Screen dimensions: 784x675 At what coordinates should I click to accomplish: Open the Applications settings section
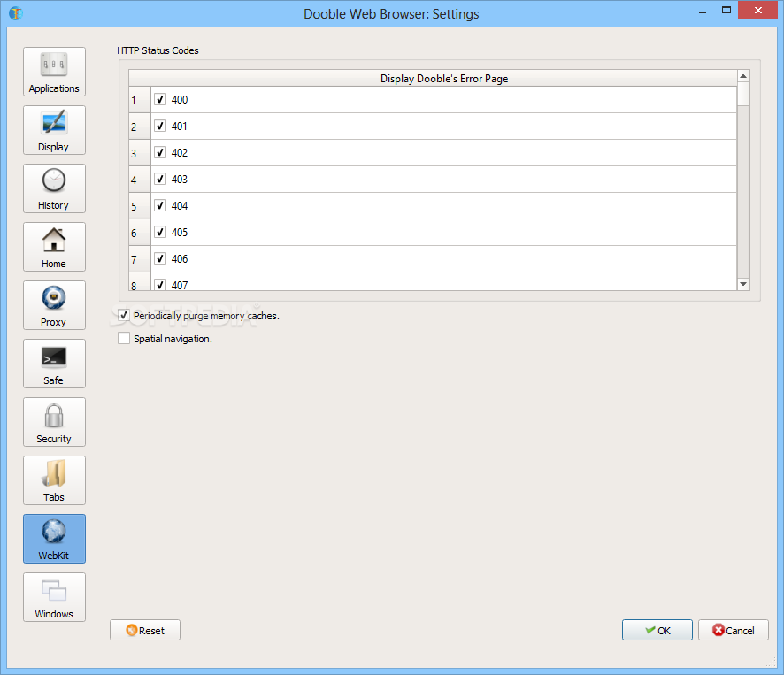(54, 72)
